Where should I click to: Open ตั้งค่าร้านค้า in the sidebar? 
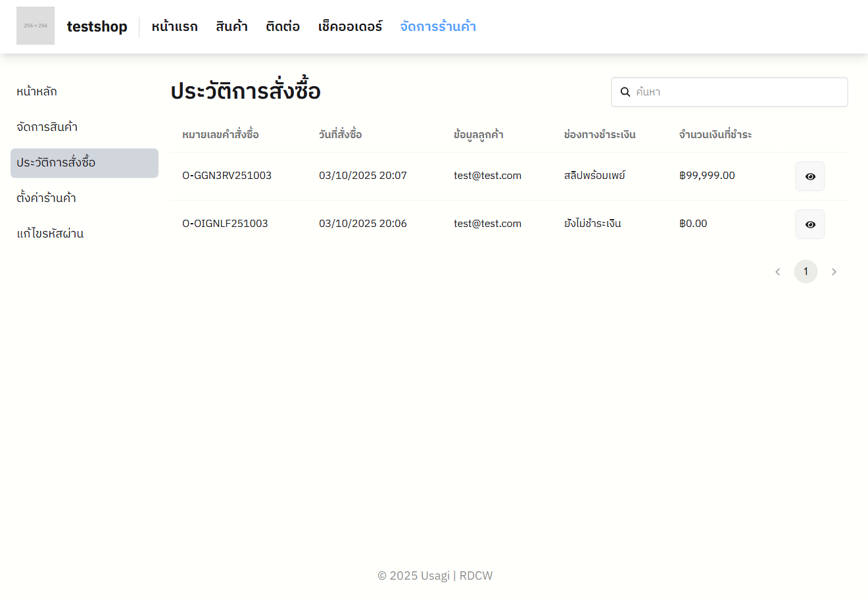pyautogui.click(x=46, y=198)
